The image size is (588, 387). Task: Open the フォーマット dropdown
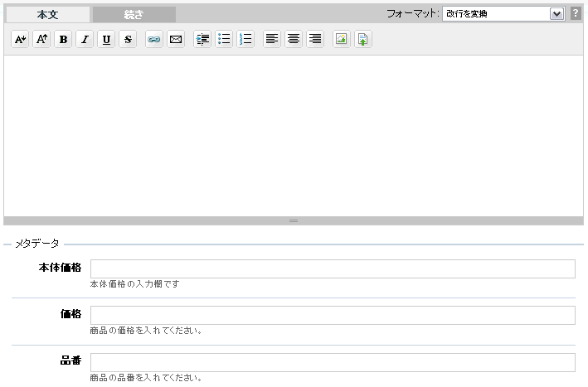point(503,14)
